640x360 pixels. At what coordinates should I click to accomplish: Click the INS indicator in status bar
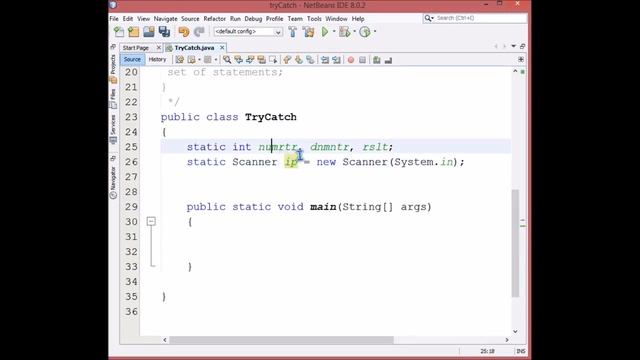pyautogui.click(x=521, y=351)
